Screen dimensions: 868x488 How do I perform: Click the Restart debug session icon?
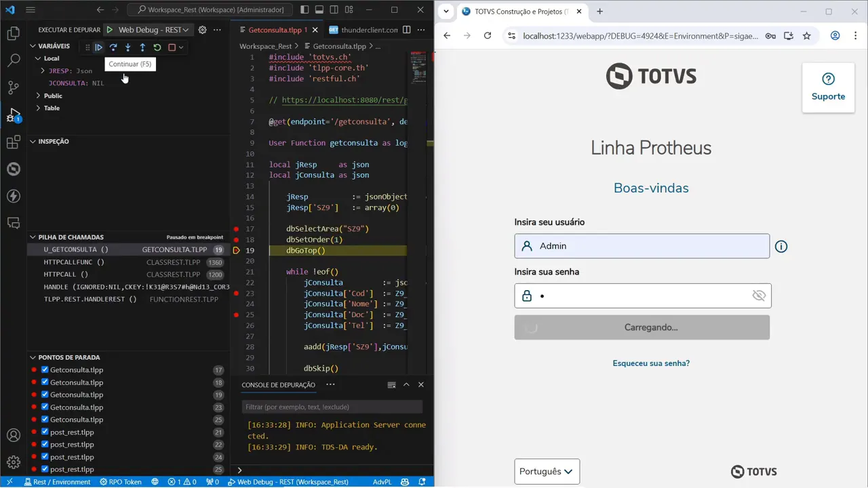pyautogui.click(x=157, y=47)
